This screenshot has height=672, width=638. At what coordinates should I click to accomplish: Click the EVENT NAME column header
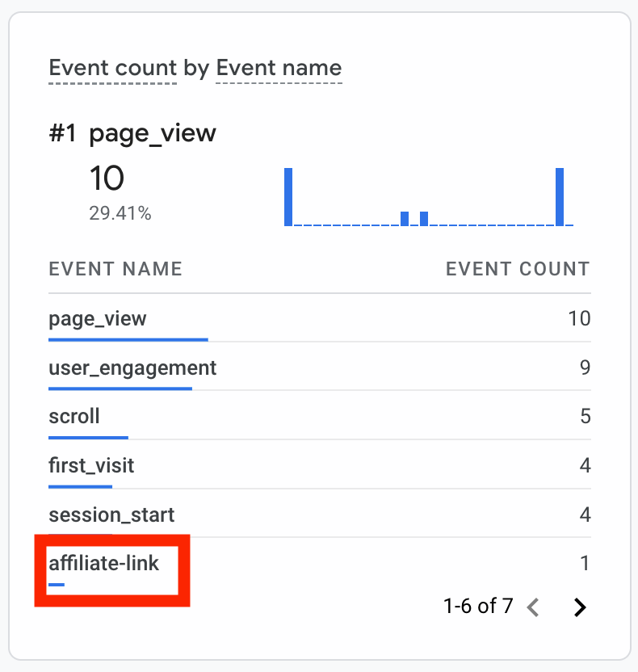(x=115, y=269)
